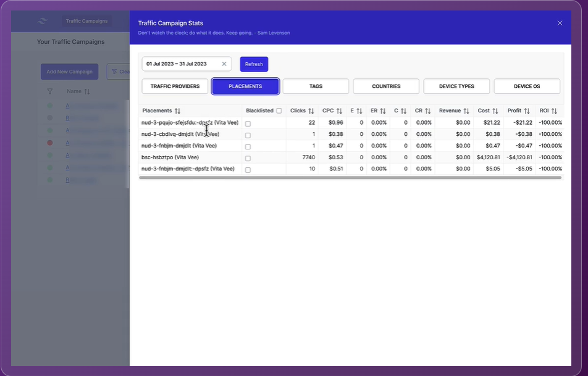Screen dimensions: 588x376
Task: Clear the date range with the X icon
Action: (224, 64)
